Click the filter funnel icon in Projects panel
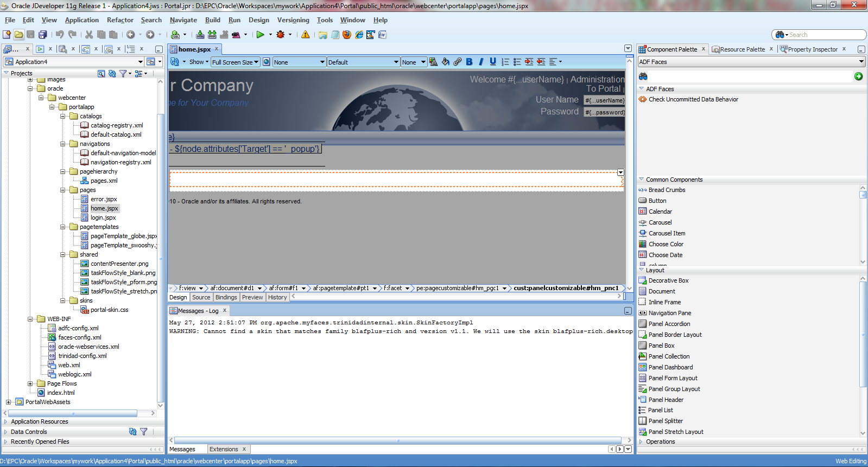Viewport: 868px width, 467px height. coord(123,73)
